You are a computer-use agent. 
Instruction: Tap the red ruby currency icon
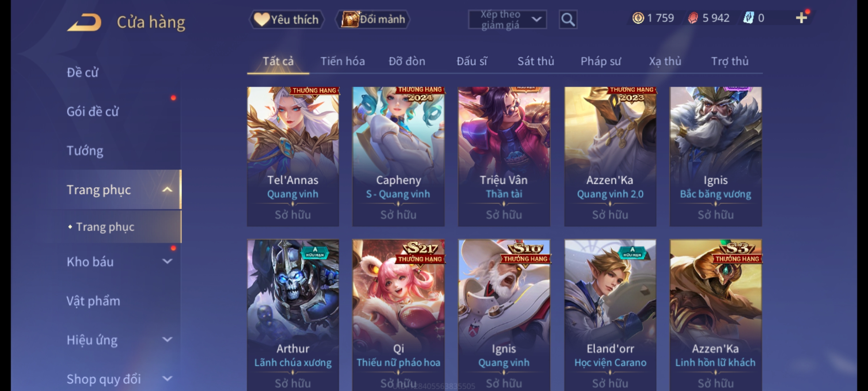(x=693, y=18)
